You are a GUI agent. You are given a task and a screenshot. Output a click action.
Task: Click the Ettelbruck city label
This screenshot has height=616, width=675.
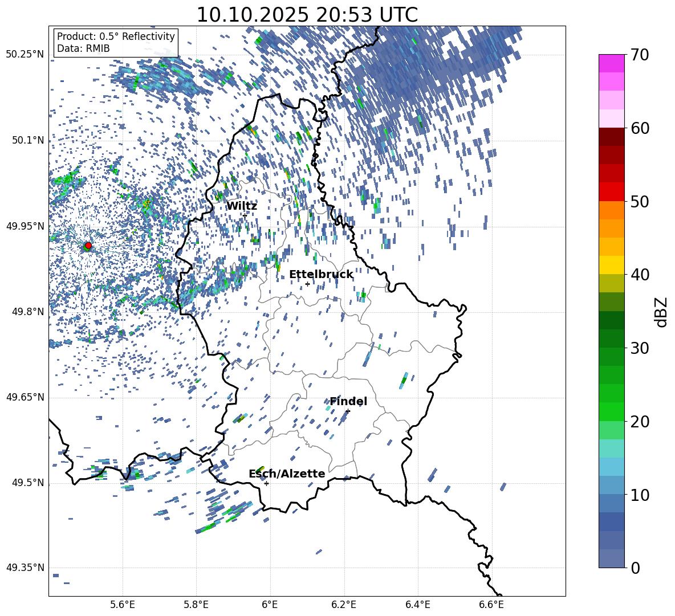pos(321,275)
